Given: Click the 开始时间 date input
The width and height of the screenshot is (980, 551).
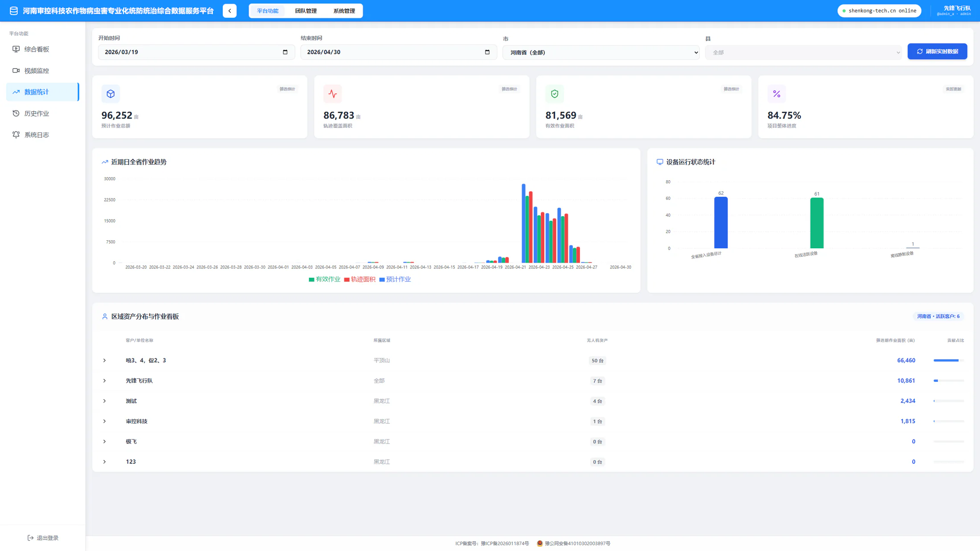Looking at the screenshot, I should coord(196,52).
